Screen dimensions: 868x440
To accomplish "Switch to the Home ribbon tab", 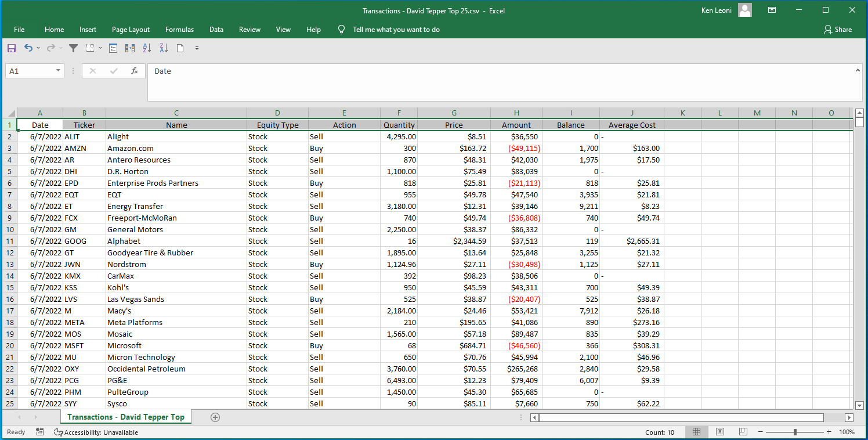I will click(55, 29).
